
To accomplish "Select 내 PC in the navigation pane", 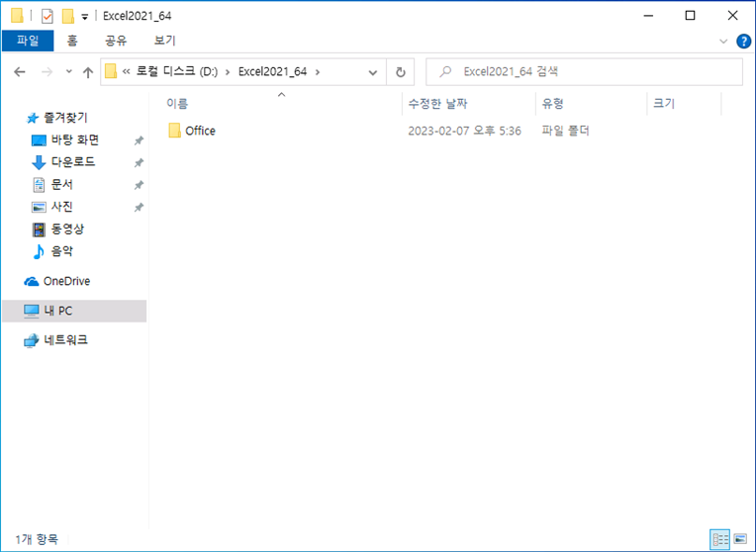I will [74, 311].
